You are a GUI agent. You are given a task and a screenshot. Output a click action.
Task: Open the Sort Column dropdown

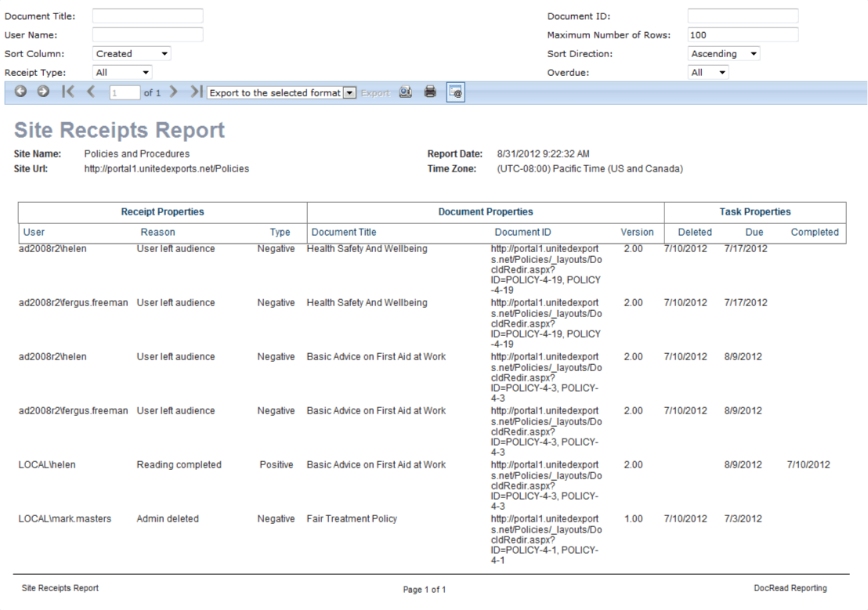(132, 54)
